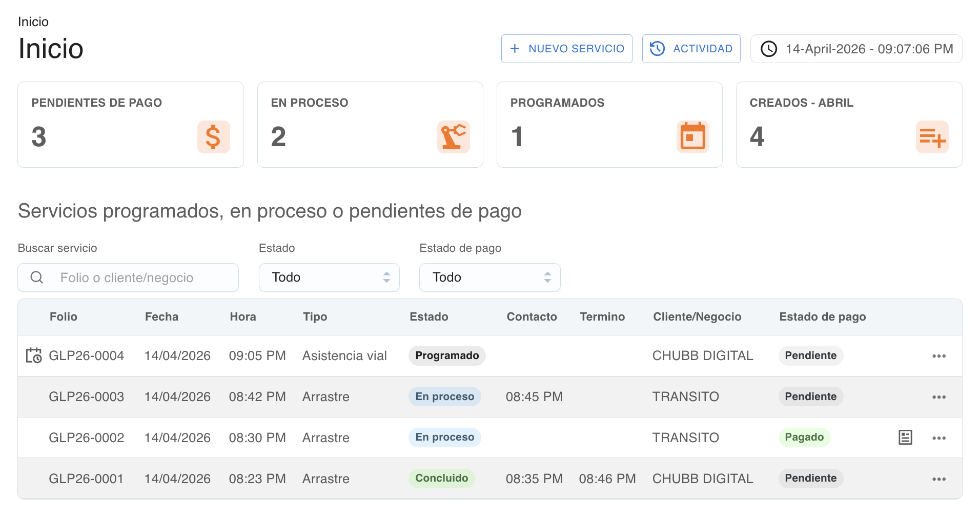Click the Termino column header
The height and width of the screenshot is (517, 980).
click(x=602, y=316)
